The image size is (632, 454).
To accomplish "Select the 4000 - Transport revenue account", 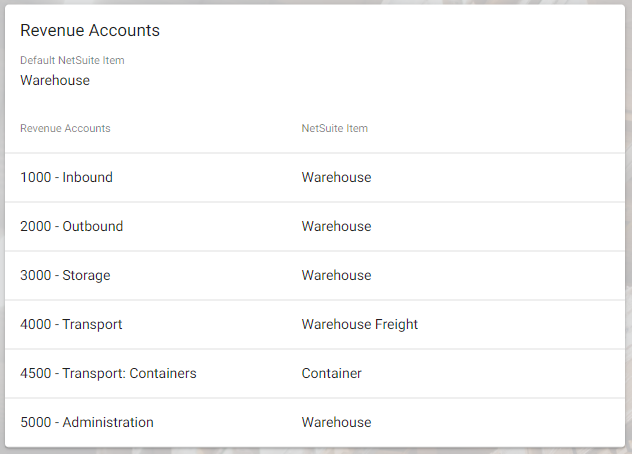I will click(x=71, y=324).
